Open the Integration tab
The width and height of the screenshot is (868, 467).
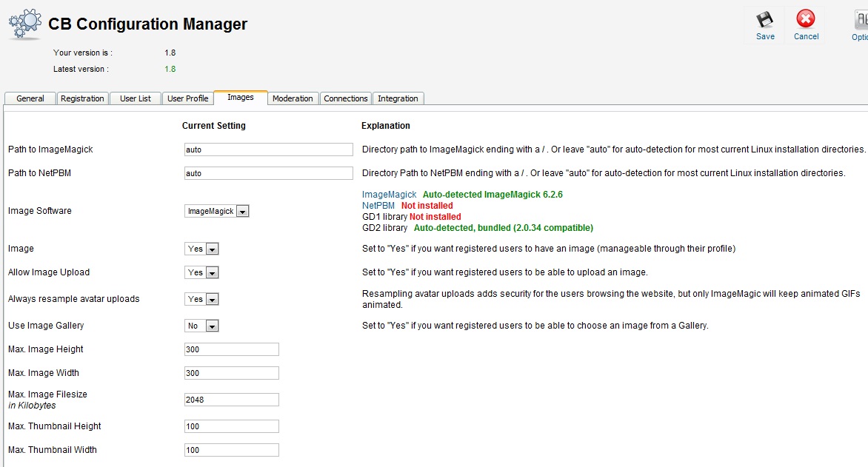(x=398, y=98)
